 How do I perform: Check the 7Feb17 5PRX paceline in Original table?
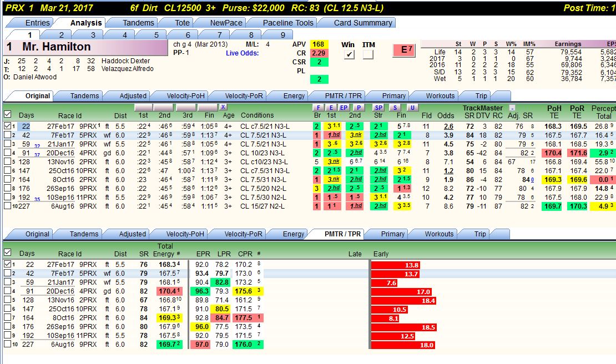click(x=7, y=135)
